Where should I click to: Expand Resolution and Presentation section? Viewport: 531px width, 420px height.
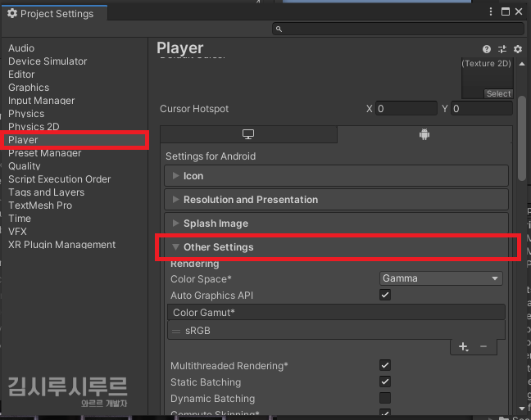tap(336, 200)
